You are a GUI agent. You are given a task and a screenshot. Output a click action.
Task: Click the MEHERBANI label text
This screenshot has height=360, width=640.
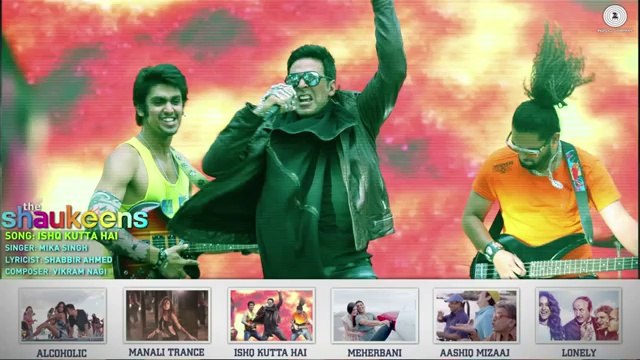point(375,353)
